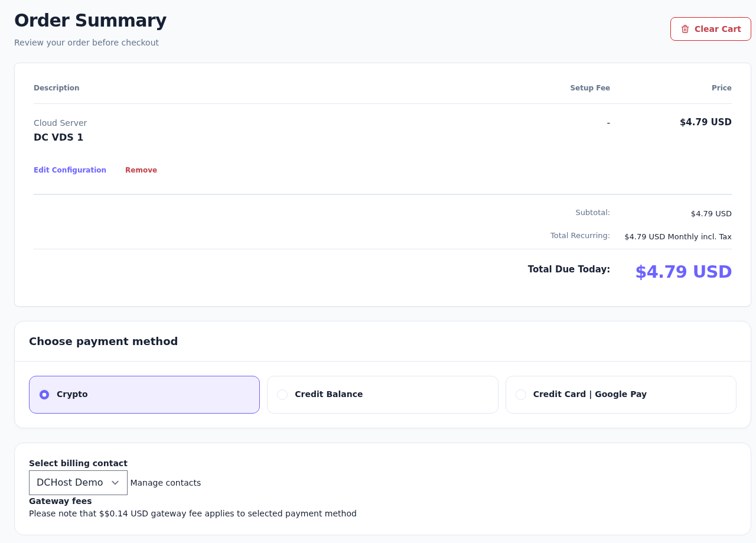Choose Credit Balance as payment method
Image resolution: width=756 pixels, height=543 pixels.
383,395
